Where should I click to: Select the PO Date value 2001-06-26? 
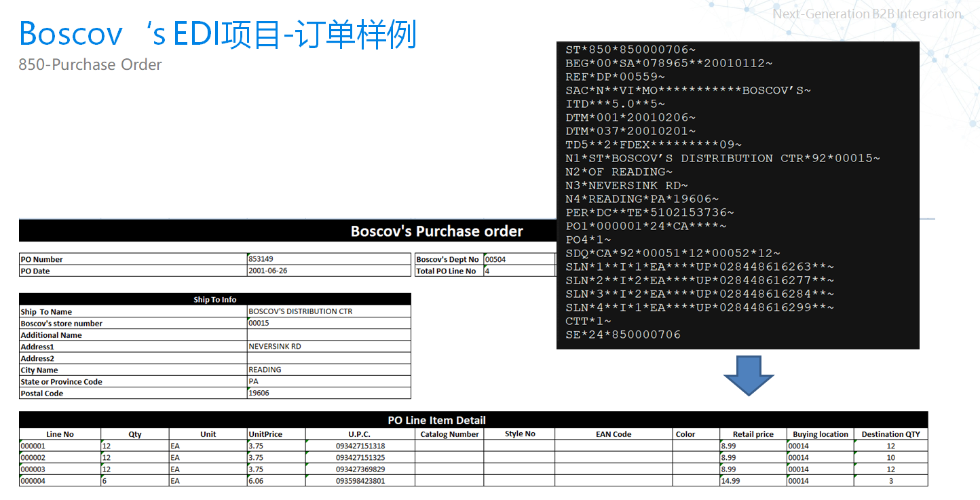329,271
